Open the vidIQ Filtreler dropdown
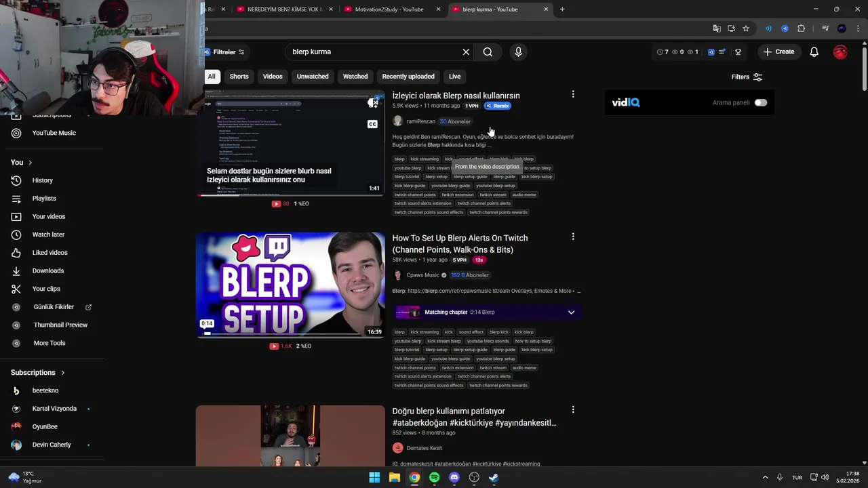The height and width of the screenshot is (488, 868). (x=229, y=52)
